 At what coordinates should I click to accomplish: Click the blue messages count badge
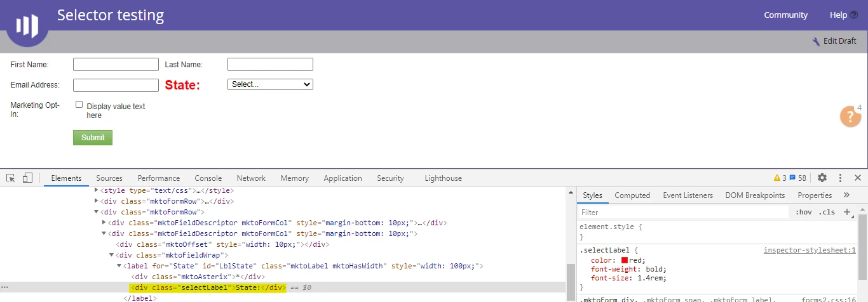click(x=798, y=178)
